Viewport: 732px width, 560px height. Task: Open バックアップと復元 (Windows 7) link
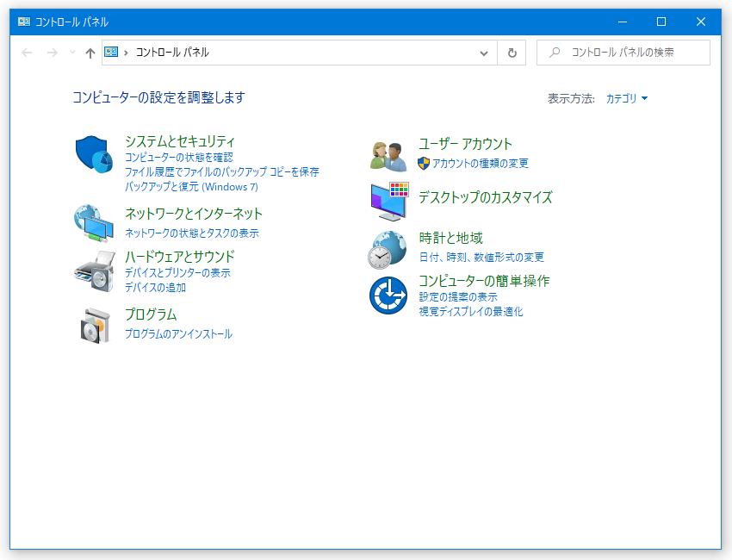coord(191,187)
